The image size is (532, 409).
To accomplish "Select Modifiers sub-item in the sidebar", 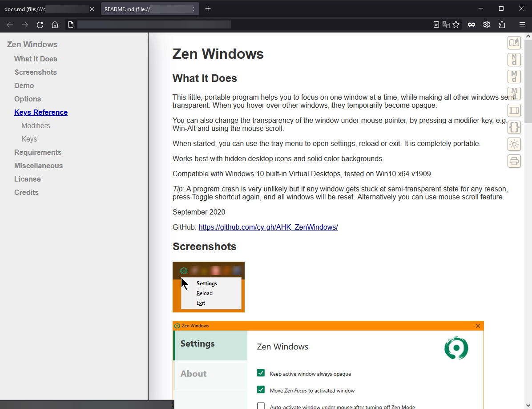I will tap(36, 126).
